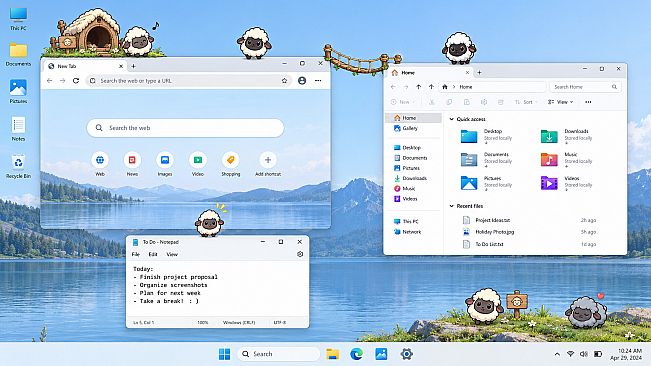Open the View dropdown in File Explorer

pyautogui.click(x=560, y=102)
